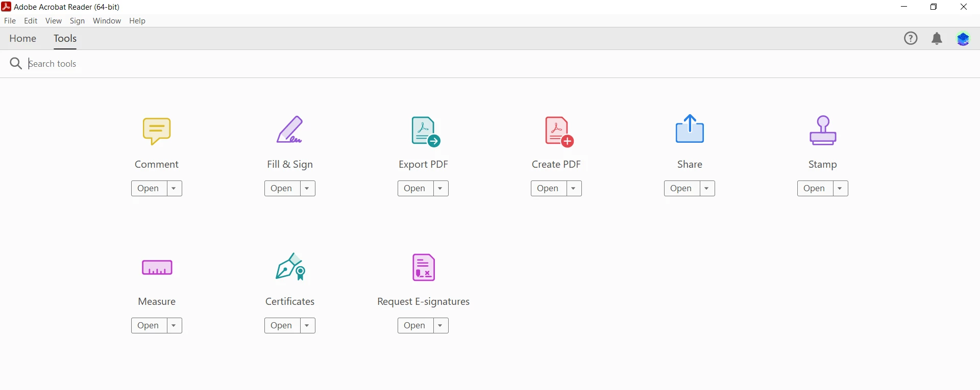Click Open under Fill & Sign
This screenshot has width=980, height=390.
click(x=282, y=189)
